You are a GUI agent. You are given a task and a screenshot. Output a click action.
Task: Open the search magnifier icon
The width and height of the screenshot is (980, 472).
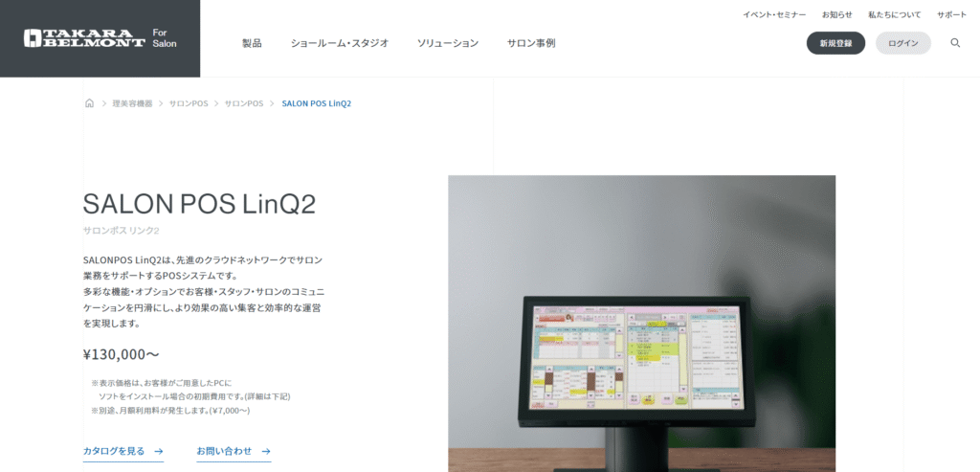[955, 43]
